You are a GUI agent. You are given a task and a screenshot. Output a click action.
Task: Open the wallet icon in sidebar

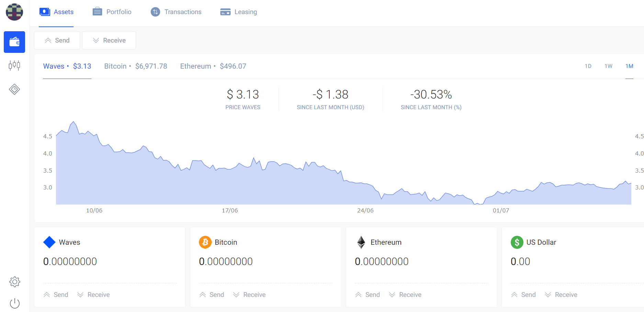14,42
